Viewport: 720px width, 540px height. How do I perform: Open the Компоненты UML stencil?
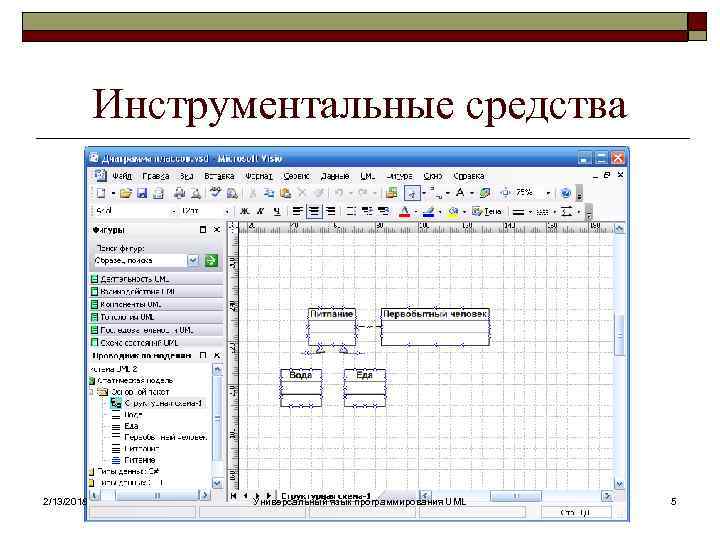(x=156, y=304)
